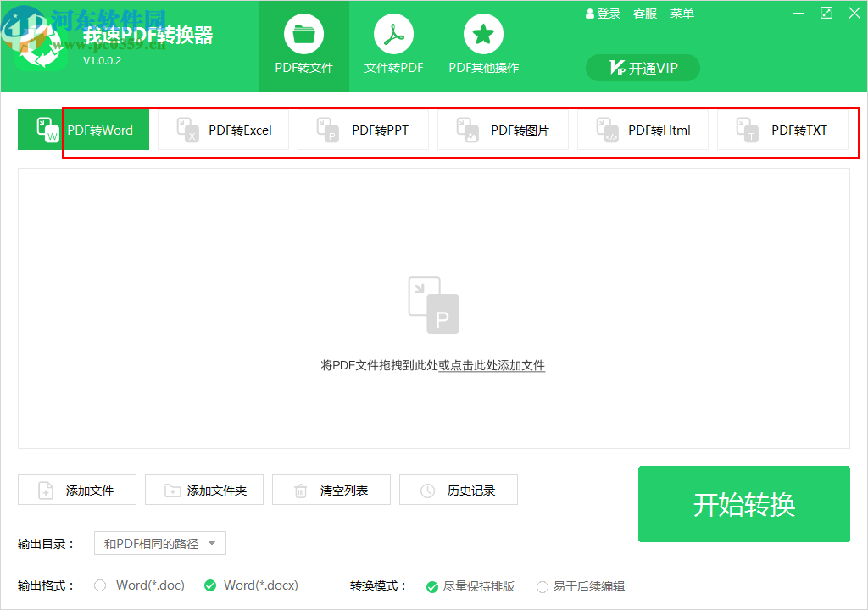Click the 清空列表 trash icon

[x=301, y=490]
